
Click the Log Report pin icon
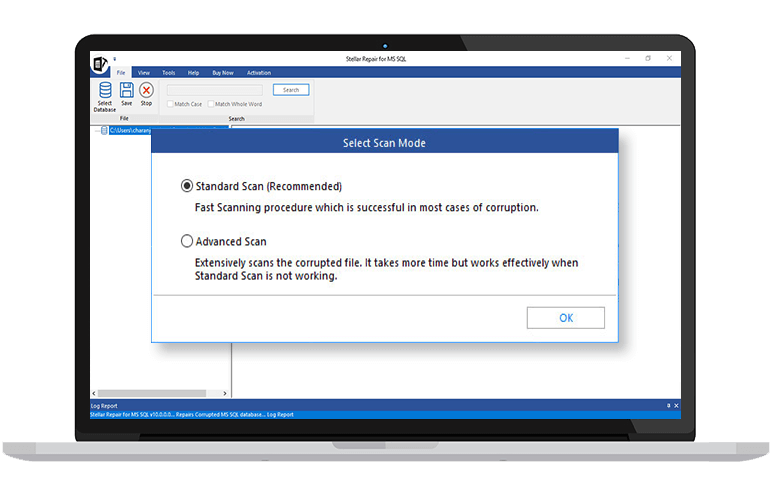(668, 406)
